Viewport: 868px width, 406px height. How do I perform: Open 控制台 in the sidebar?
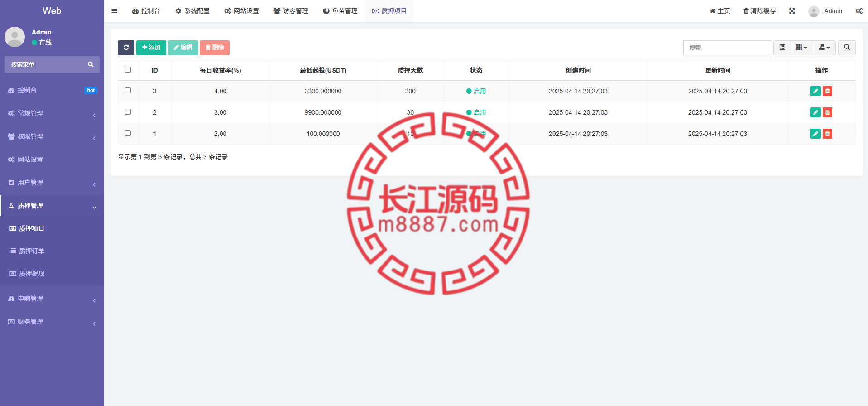pos(52,90)
